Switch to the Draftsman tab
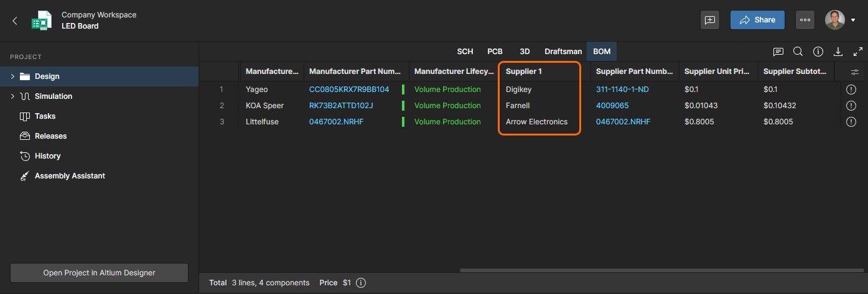Screen dimensions: 868x294 coord(563,52)
